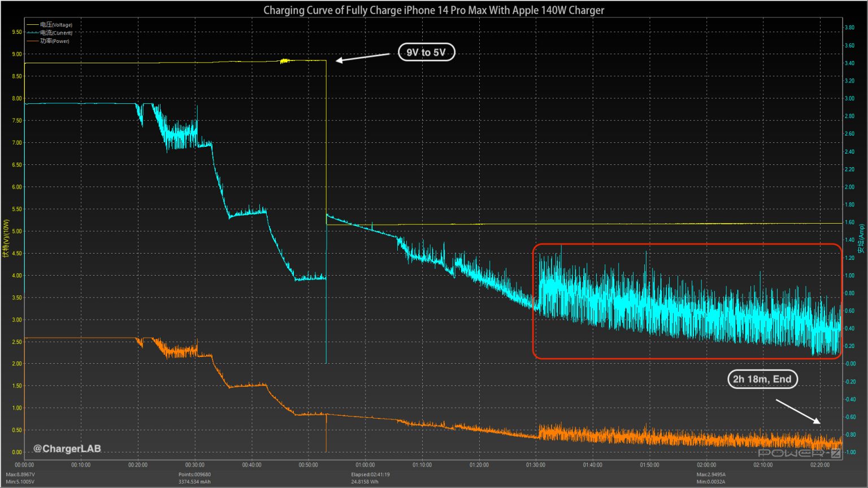
Task: Click the 00:00:00 marker on the time axis
Action: 25,464
